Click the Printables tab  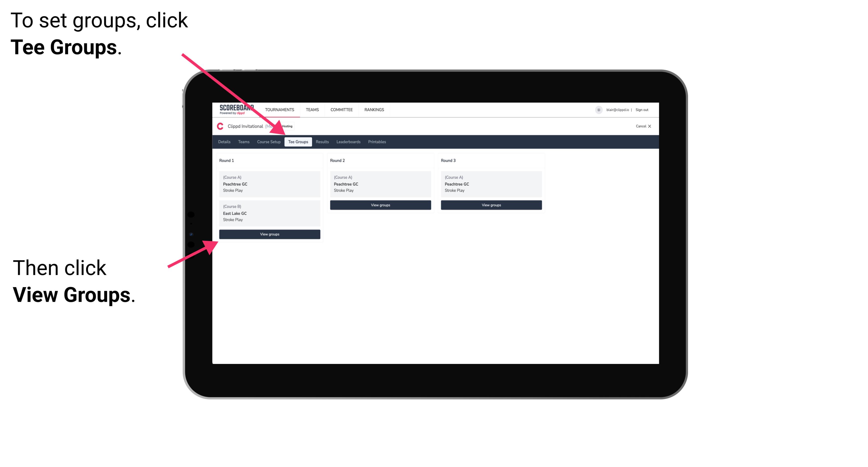[377, 142]
